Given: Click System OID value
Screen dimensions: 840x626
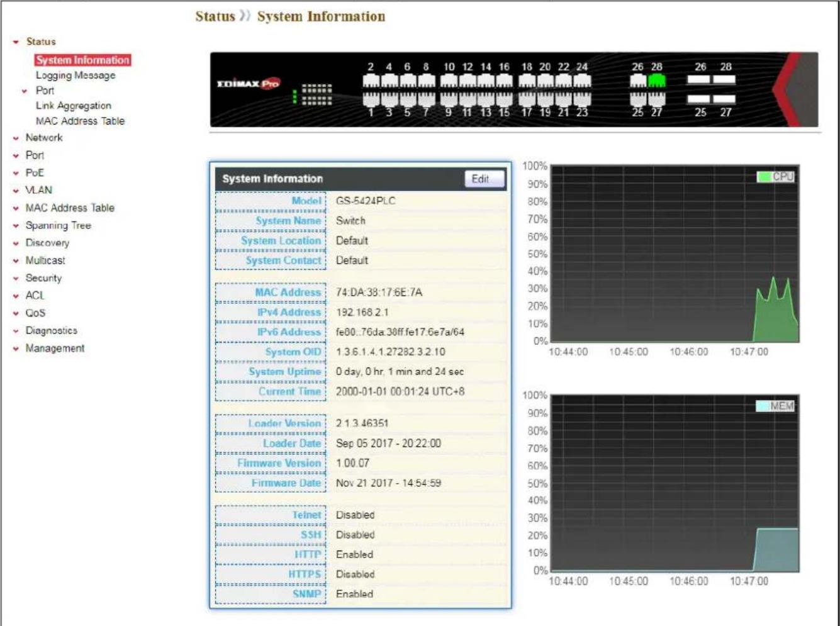Looking at the screenshot, I should click(x=390, y=352).
